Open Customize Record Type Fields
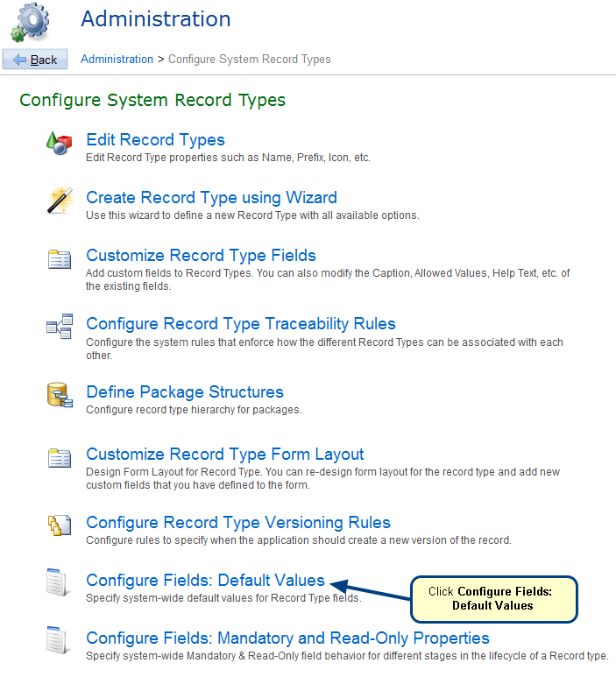This screenshot has width=616, height=684. coord(201,256)
